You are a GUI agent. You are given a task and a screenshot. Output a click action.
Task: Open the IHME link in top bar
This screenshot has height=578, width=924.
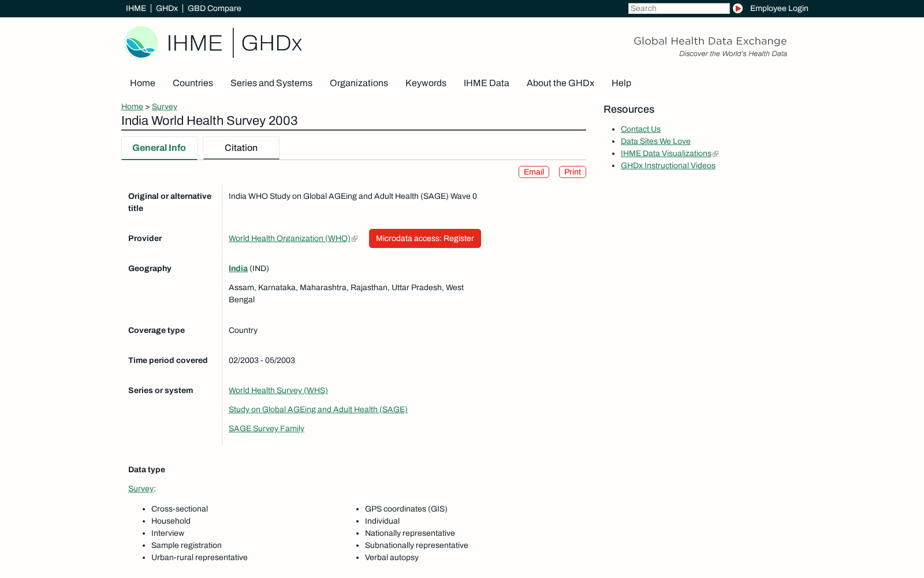[136, 8]
